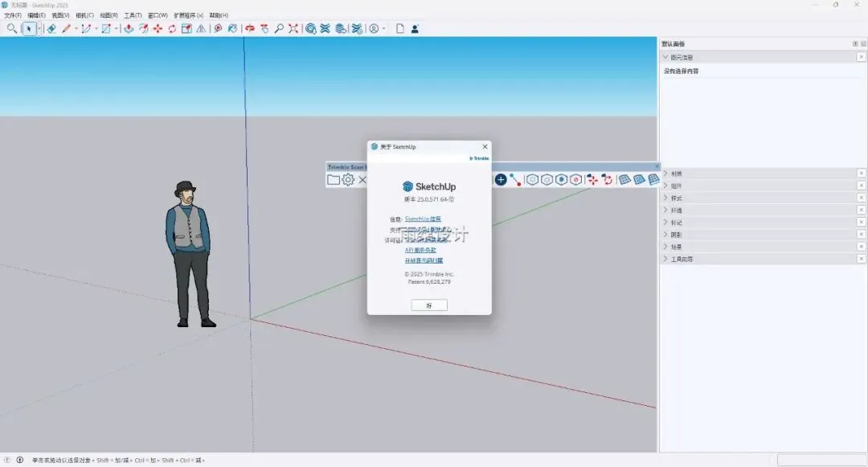
Task: Open Extension Warehouse from the toolbar
Action: (325, 29)
